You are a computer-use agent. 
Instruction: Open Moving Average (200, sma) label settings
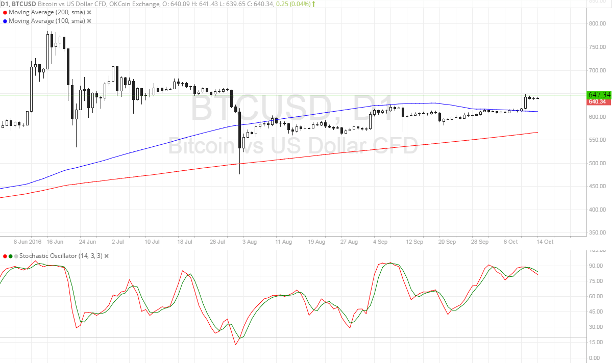tap(47, 12)
